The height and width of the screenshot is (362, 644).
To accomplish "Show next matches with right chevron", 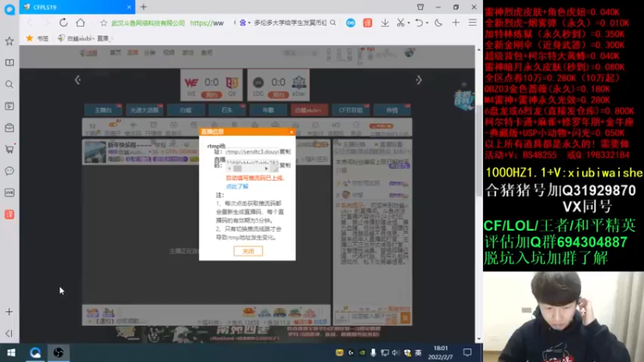I will click(x=419, y=80).
